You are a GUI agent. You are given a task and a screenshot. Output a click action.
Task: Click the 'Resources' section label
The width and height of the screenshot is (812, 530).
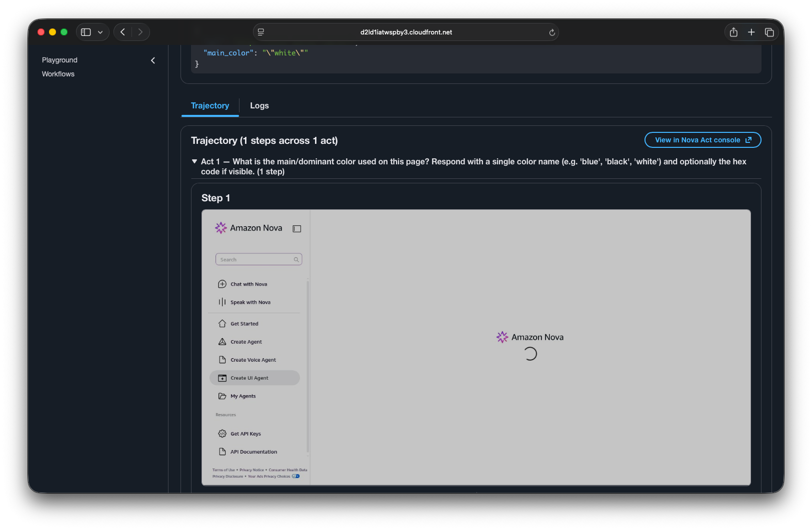pos(225,415)
